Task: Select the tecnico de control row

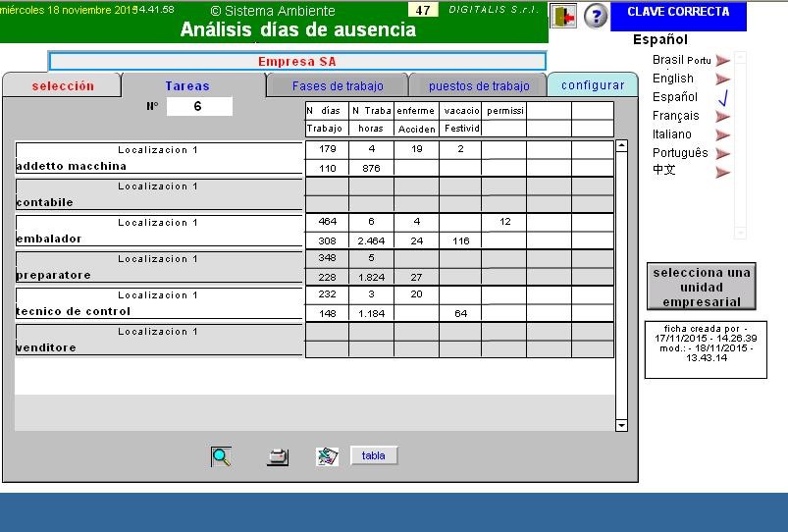Action: point(159,303)
